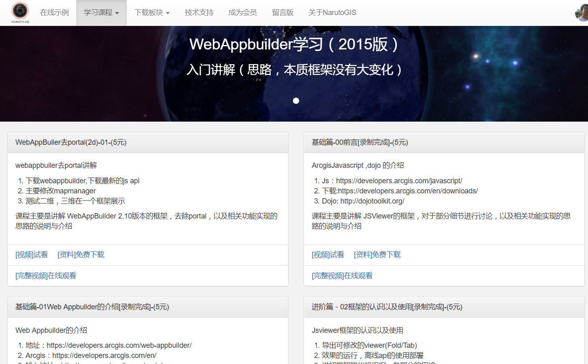
Task: Click the text webappbuiler去portal讲解
Action: point(56,165)
